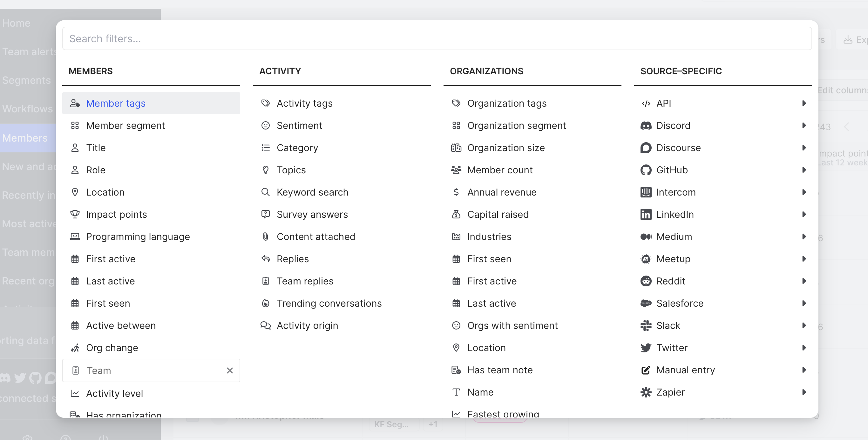Click the Zapier asterisk icon
Image resolution: width=868 pixels, height=440 pixels.
coord(646,392)
